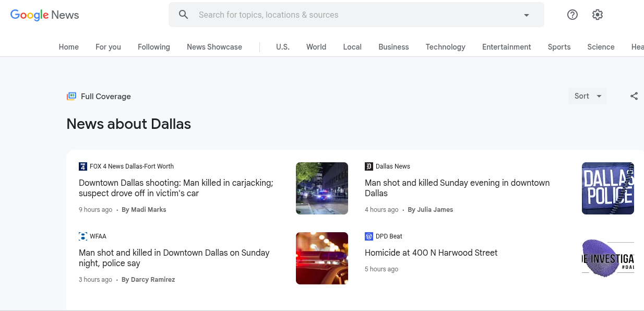Click the share icon next to Sort

point(634,96)
